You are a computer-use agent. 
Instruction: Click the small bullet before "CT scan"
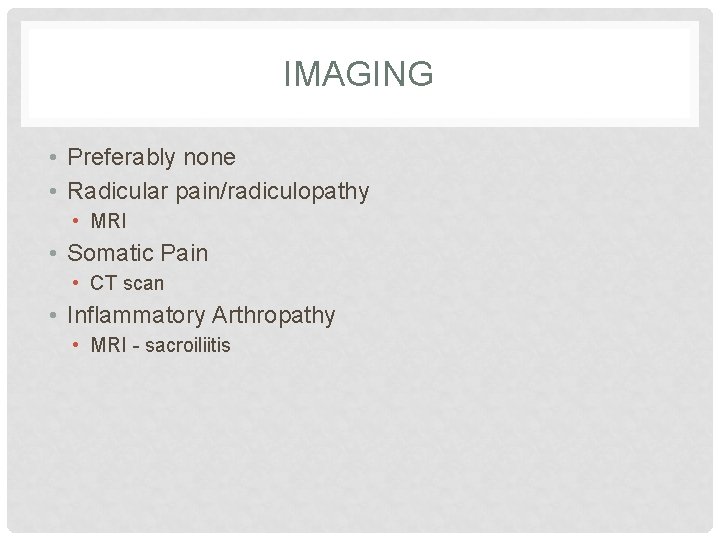(x=79, y=284)
